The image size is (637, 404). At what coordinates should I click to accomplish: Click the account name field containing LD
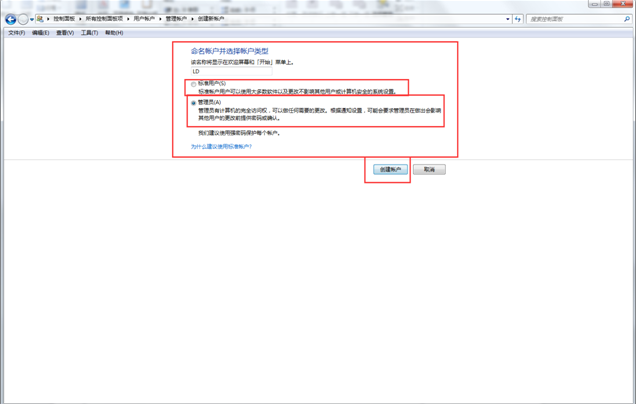[x=232, y=72]
